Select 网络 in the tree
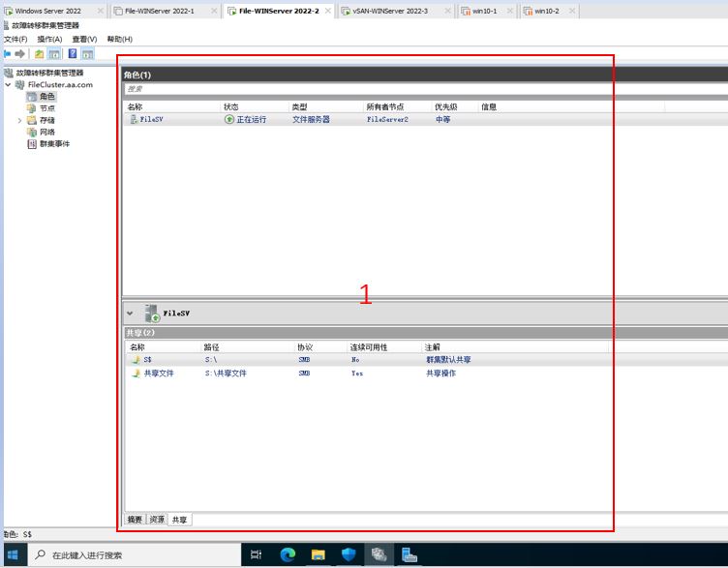728x568 pixels. 46,132
